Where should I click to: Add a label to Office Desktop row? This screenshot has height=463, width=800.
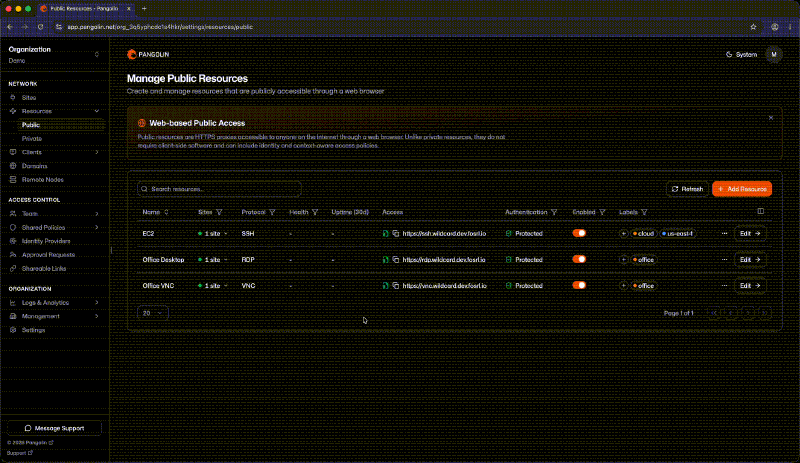click(x=623, y=260)
